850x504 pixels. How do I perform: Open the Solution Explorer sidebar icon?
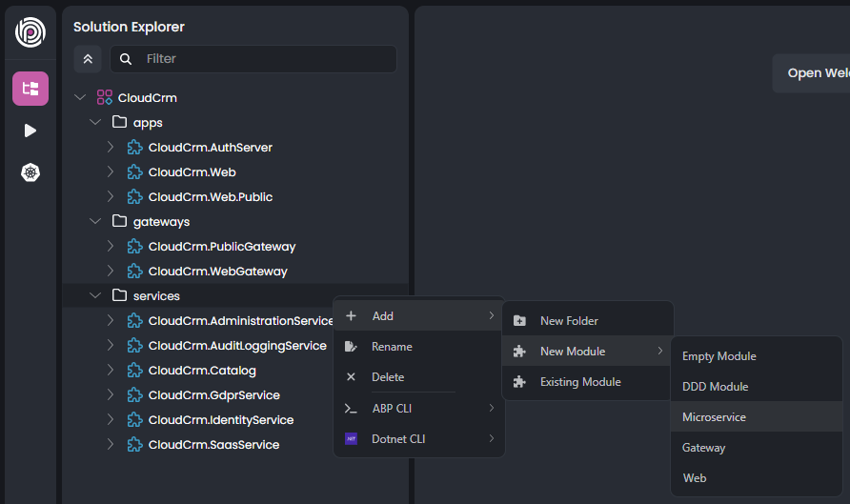[30, 89]
